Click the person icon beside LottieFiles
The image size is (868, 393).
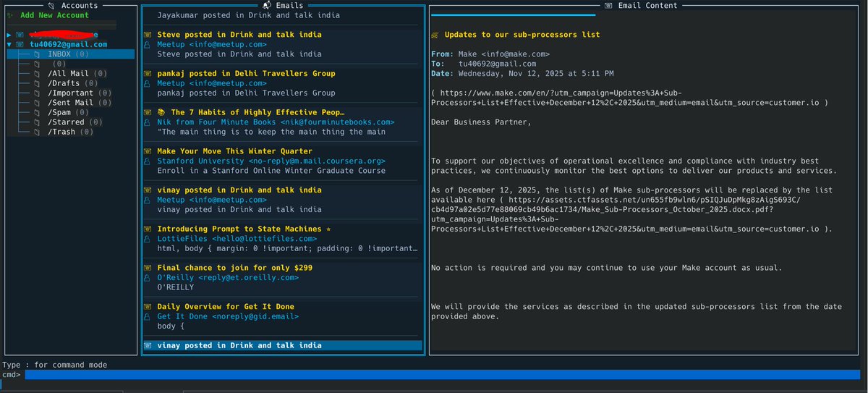point(148,238)
